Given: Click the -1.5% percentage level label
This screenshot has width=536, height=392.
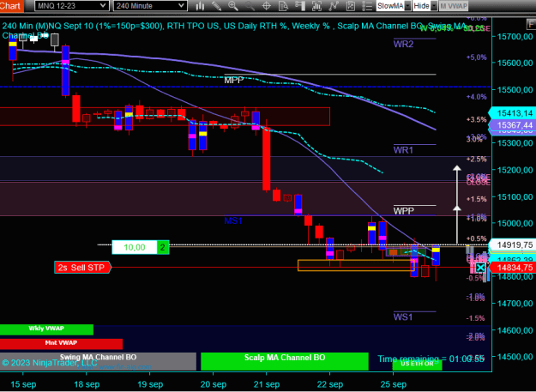Looking at the screenshot, I should pyautogui.click(x=476, y=318).
